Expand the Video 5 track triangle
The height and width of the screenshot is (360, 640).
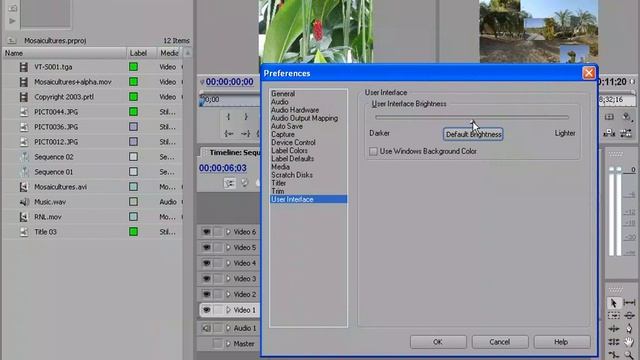coord(228,247)
